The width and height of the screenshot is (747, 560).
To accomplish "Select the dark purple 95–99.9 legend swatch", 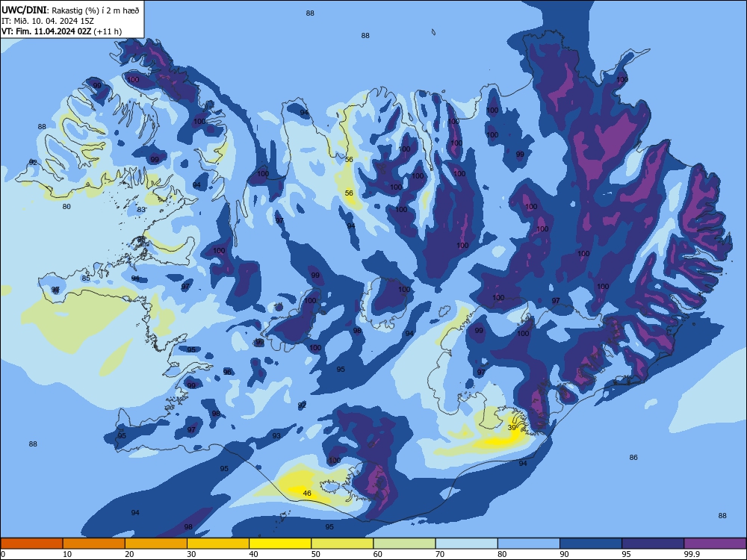I will [653, 544].
